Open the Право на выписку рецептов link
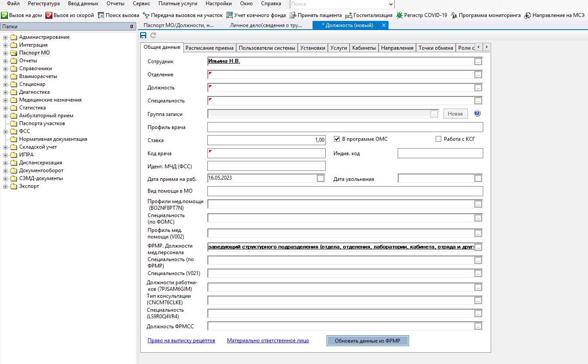Viewport: 588px width, 364px height. pyautogui.click(x=181, y=340)
